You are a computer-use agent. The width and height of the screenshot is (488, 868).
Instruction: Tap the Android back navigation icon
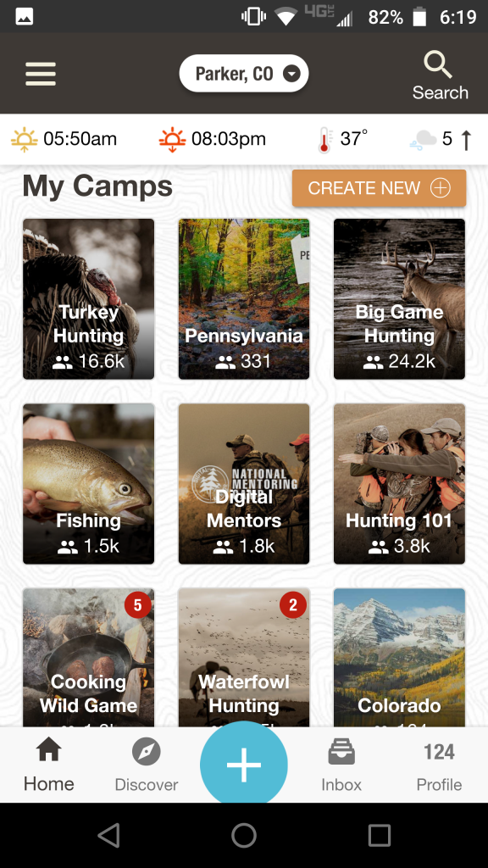point(108,835)
